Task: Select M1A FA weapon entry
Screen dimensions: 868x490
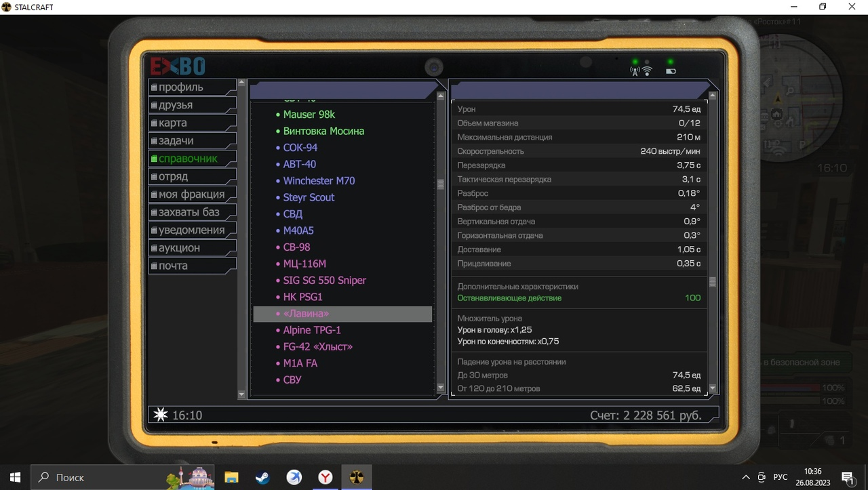Action: tap(342, 363)
